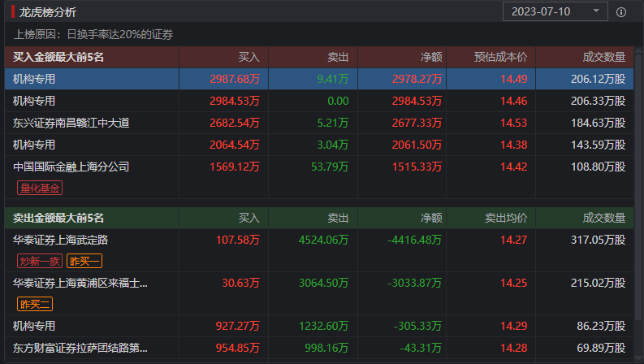Image resolution: width=644 pixels, height=364 pixels.
Task: Select 华泰证券上海武定路 row name
Action: coord(60,240)
